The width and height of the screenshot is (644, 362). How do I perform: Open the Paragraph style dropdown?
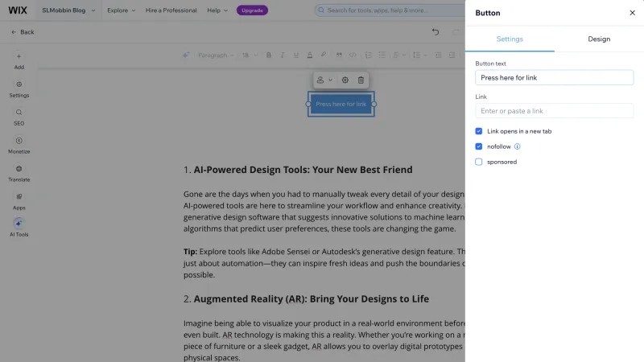click(216, 55)
